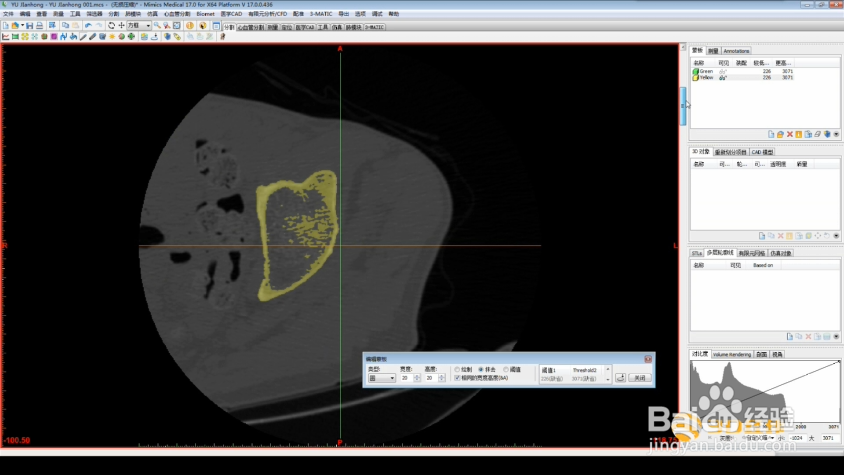844x475 pixels.
Task: Toggle visibility glasses of Yellow mask
Action: pos(723,78)
